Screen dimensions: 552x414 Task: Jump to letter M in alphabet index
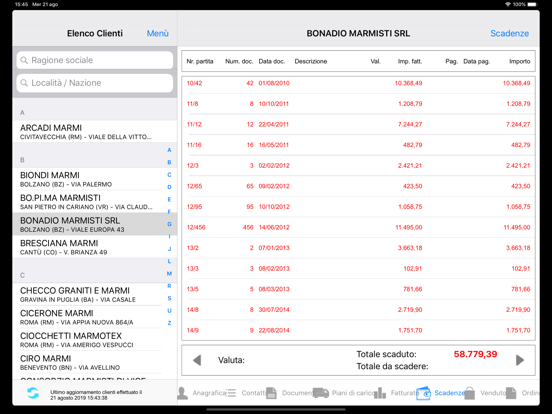pos(169,274)
